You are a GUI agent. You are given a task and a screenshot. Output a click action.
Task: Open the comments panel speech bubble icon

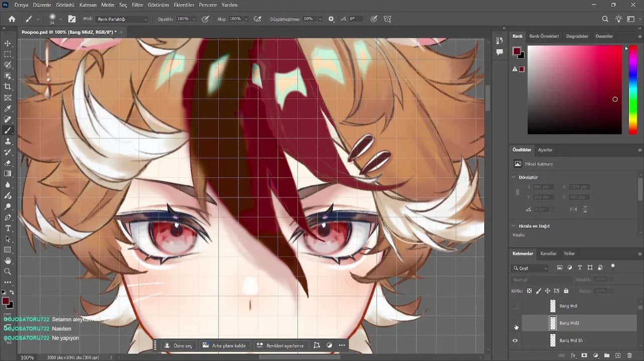tap(499, 52)
